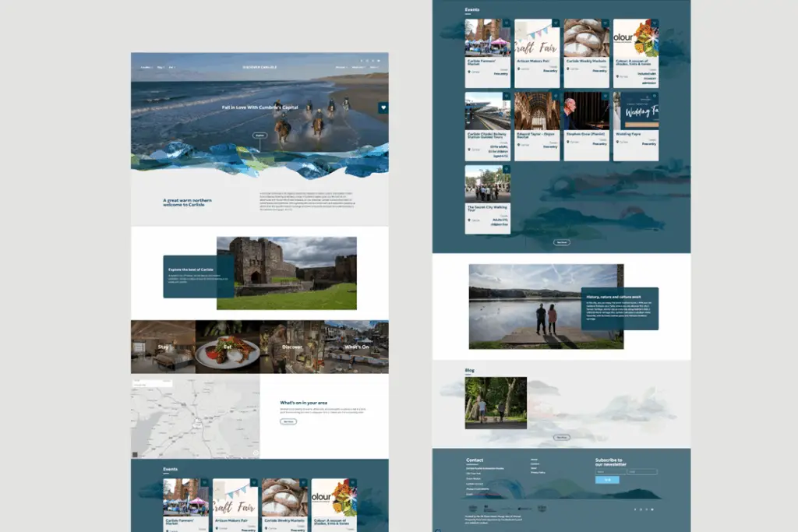798x532 pixels.
Task: Open the YouTube icon in the footer
Action: 652,509
